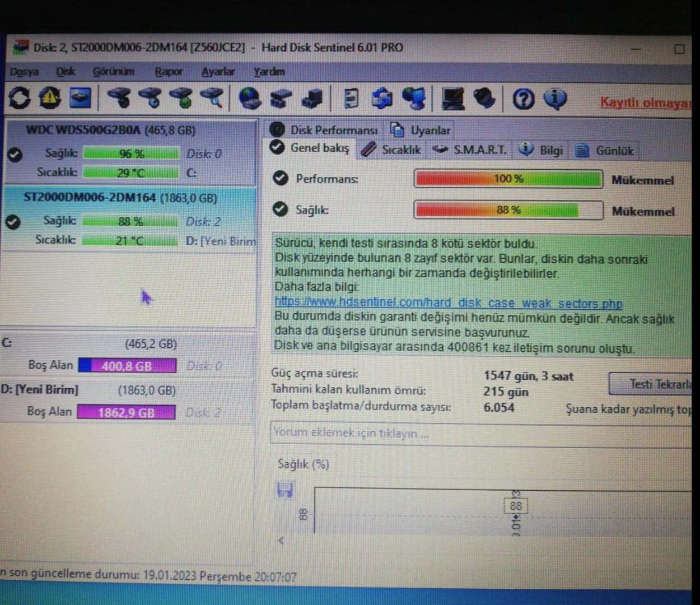700x605 pixels.
Task: Click the status check icon of WDC disk
Action: (15, 154)
